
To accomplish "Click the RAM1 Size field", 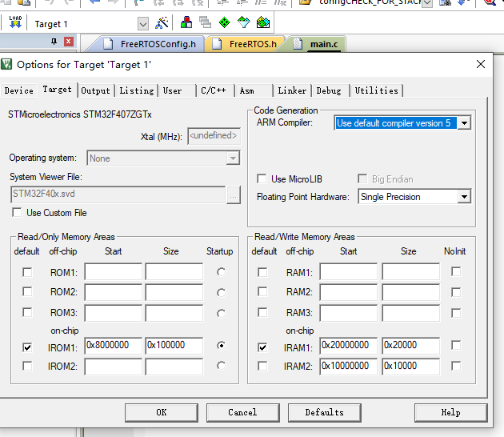I will (410, 271).
